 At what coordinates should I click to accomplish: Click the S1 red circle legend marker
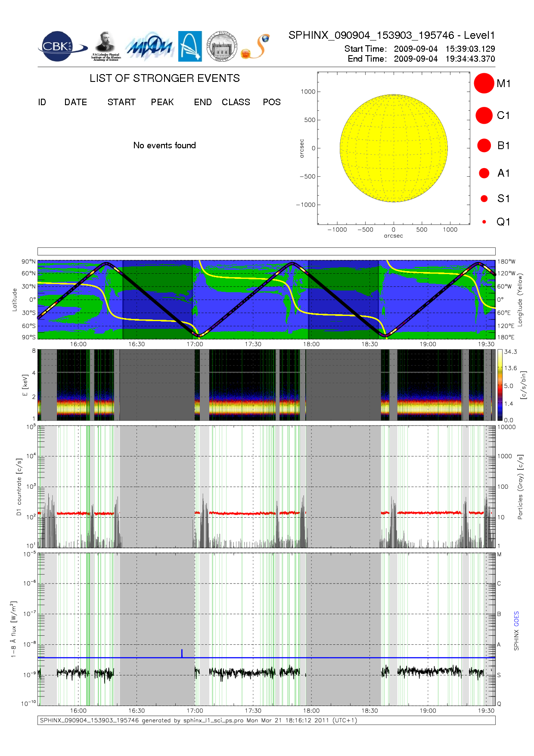484,198
